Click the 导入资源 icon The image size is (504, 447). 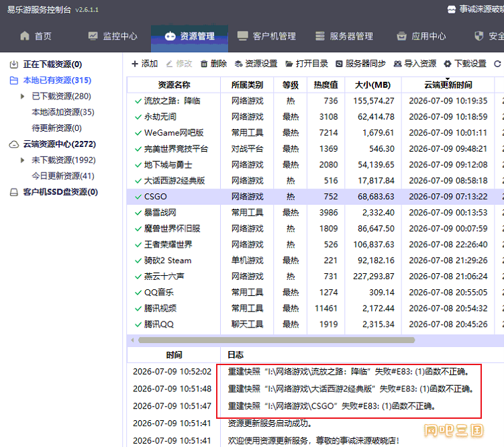click(x=397, y=64)
